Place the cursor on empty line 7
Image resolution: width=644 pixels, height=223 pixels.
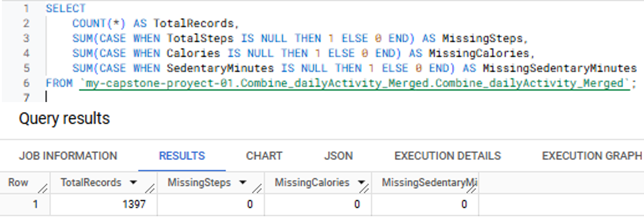pyautogui.click(x=100, y=97)
